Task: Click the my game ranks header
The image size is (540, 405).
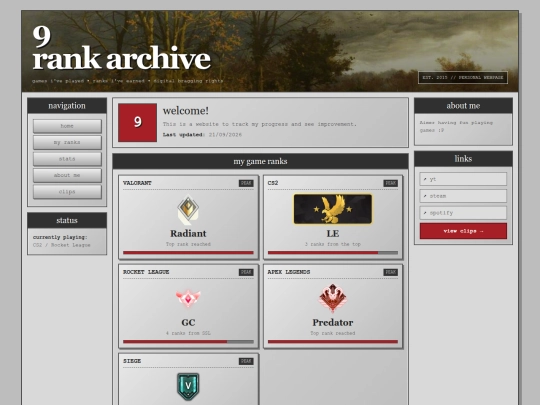Action: click(x=260, y=162)
